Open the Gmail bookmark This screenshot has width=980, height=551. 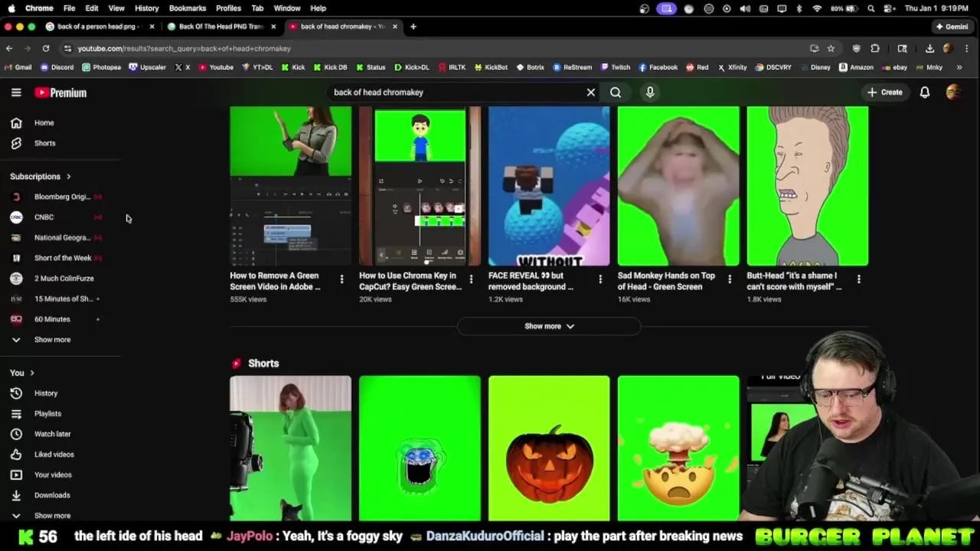(18, 67)
